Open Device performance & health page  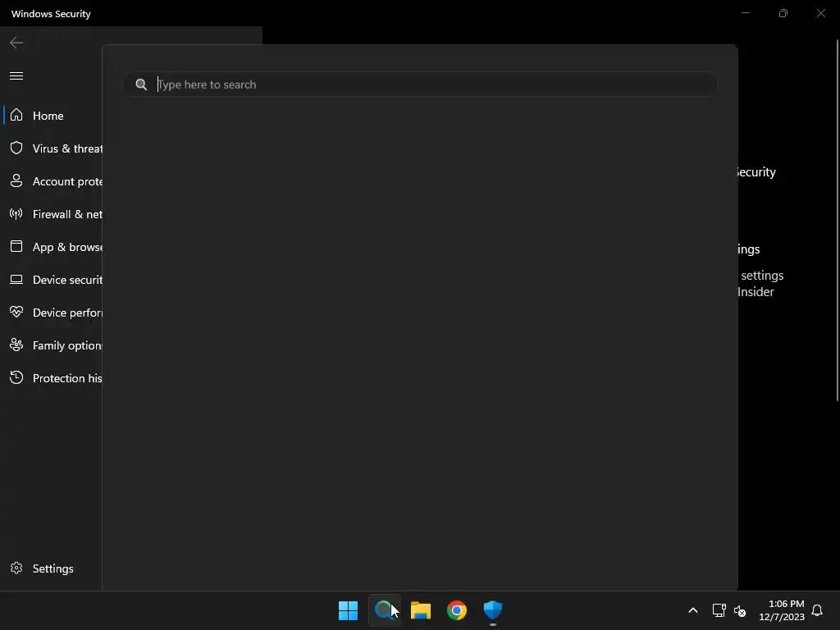(52, 313)
